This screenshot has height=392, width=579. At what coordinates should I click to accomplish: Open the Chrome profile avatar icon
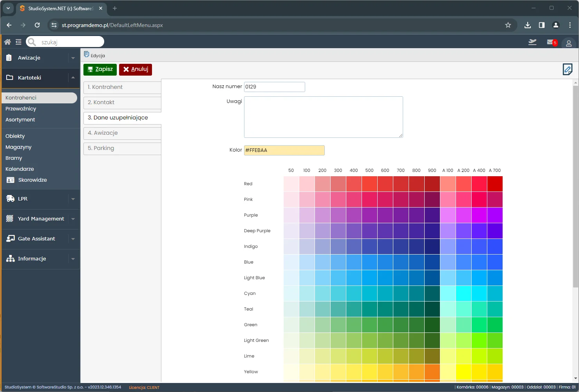pyautogui.click(x=556, y=25)
